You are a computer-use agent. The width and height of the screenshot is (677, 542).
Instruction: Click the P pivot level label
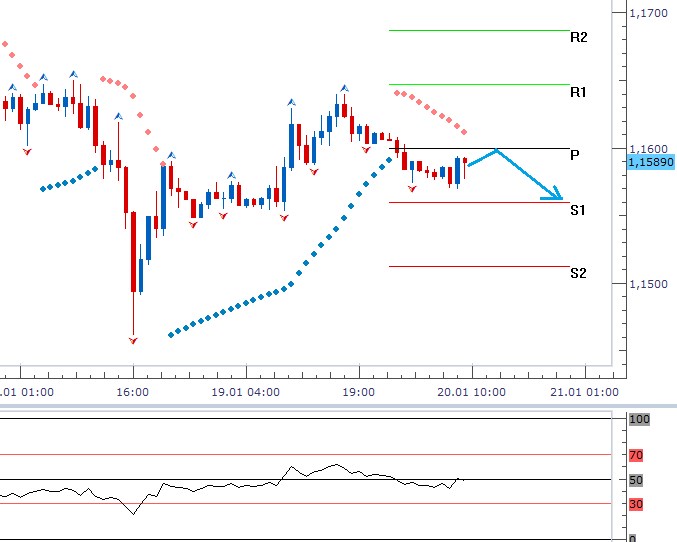pos(575,155)
